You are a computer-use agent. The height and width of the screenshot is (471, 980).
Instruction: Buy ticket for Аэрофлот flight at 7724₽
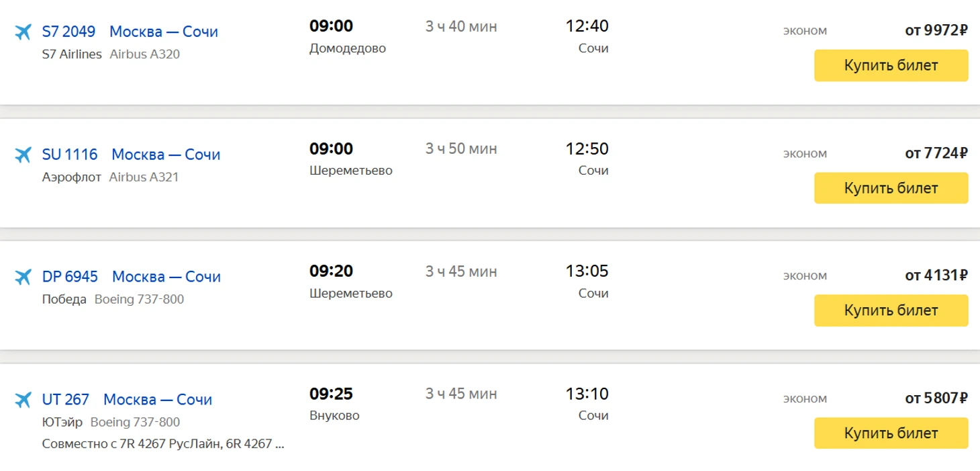(891, 188)
